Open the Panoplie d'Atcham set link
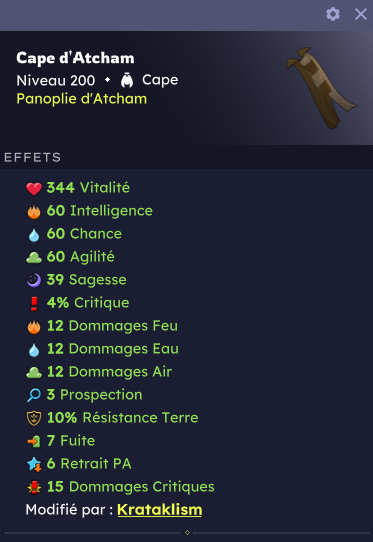373x542 pixels. point(82,99)
